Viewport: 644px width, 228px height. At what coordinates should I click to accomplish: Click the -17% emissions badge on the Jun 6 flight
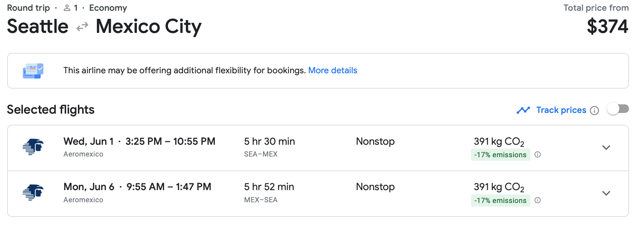coord(500,200)
